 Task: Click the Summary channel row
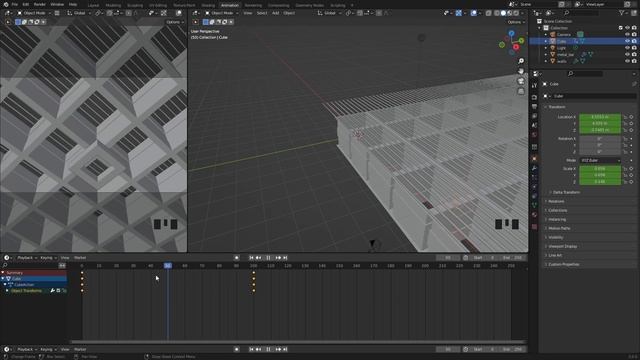(x=34, y=272)
